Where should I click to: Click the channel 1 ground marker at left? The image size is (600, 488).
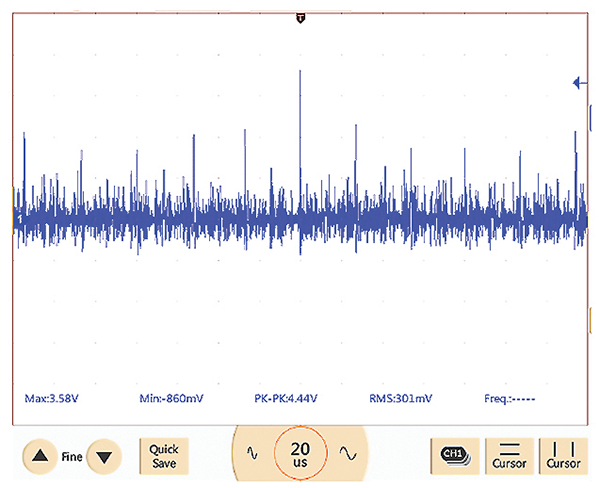click(x=15, y=217)
